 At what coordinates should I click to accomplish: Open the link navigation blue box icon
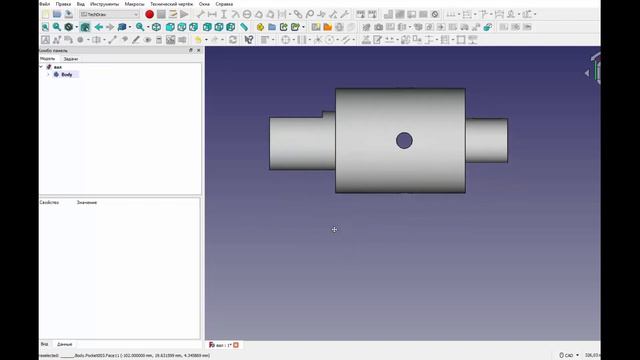pyautogui.click(x=122, y=27)
